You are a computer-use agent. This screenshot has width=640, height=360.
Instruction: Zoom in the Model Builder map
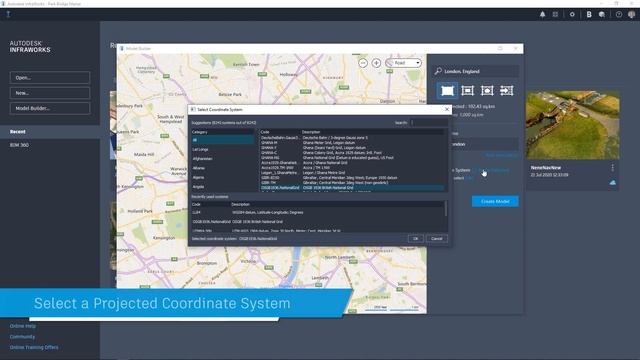pyautogui.click(x=376, y=63)
